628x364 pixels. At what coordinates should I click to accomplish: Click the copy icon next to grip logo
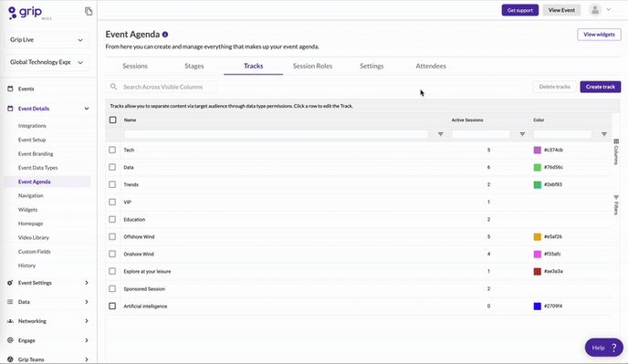click(x=89, y=11)
